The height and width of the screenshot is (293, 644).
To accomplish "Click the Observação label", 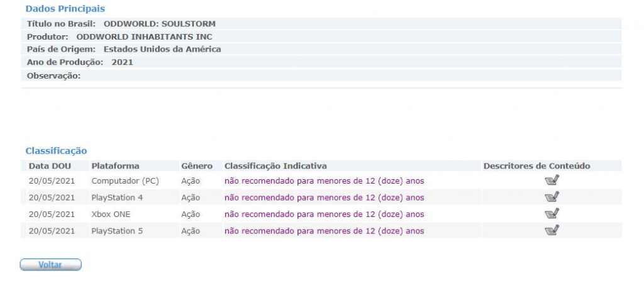I will coord(54,75).
